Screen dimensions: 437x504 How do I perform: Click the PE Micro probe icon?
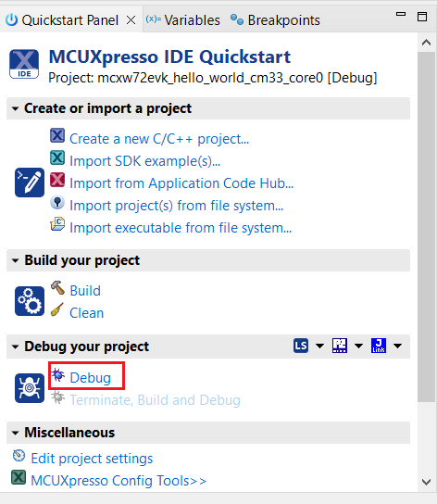tap(340, 346)
